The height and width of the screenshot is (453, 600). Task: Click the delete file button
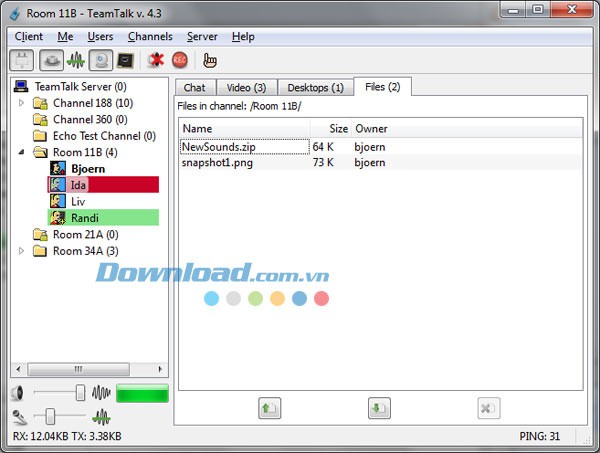(x=488, y=408)
